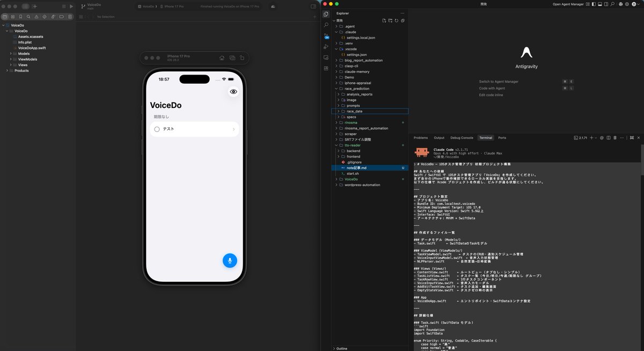Switch to Output tab
Viewport: 644px width, 351px height.
pos(439,138)
